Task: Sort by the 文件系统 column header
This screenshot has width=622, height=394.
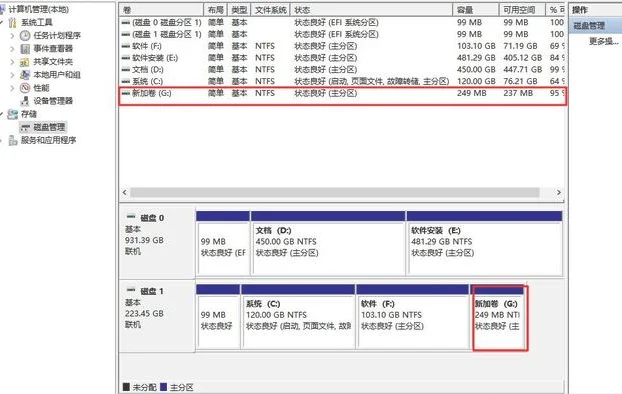Action: point(271,10)
